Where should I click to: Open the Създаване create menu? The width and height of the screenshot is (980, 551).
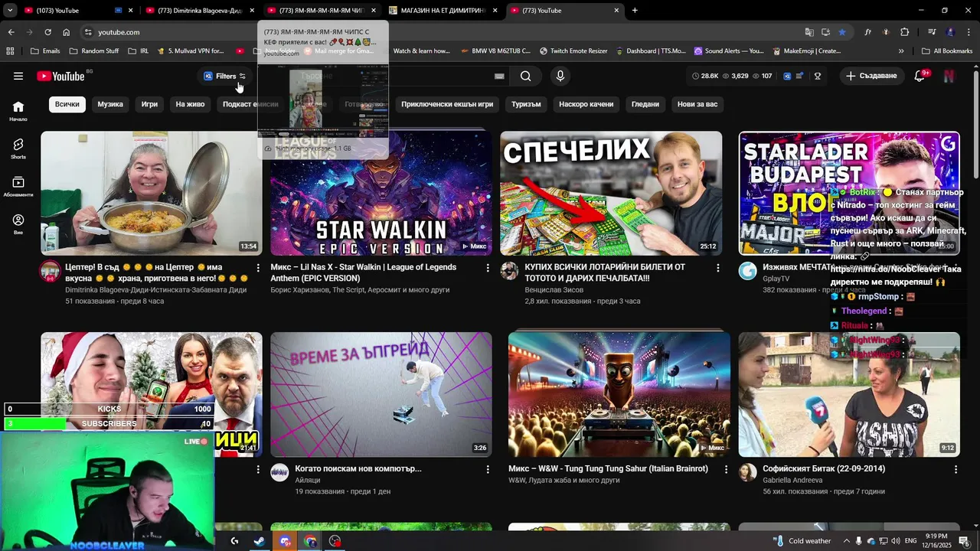(x=871, y=76)
